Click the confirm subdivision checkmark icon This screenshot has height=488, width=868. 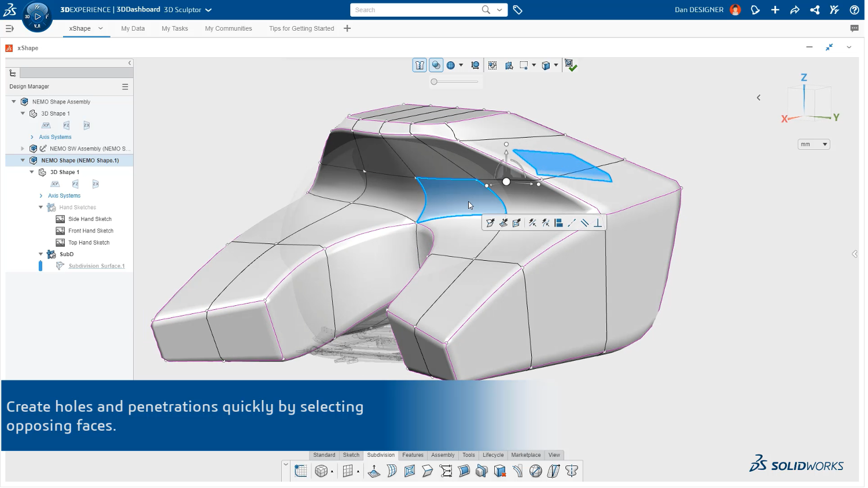click(x=571, y=66)
